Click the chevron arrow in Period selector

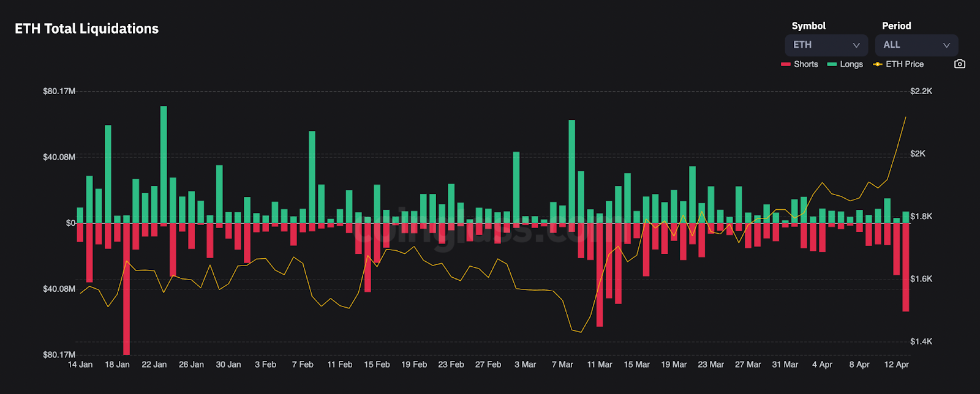[946, 45]
